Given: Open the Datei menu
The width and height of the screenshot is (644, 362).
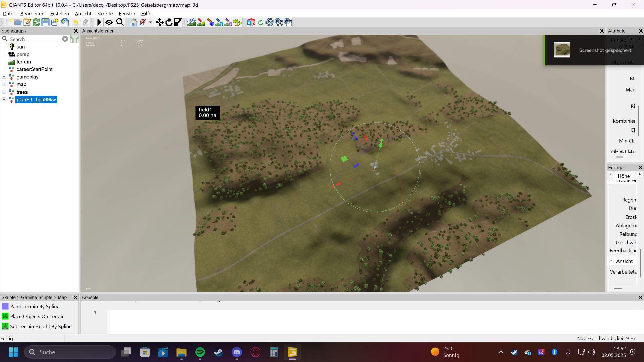Looking at the screenshot, I should [x=9, y=14].
